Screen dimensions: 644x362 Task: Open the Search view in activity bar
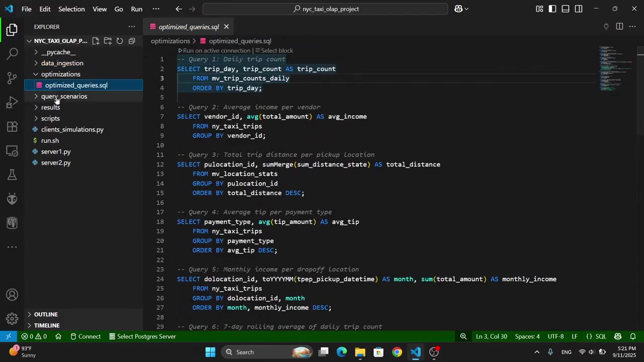point(13,53)
